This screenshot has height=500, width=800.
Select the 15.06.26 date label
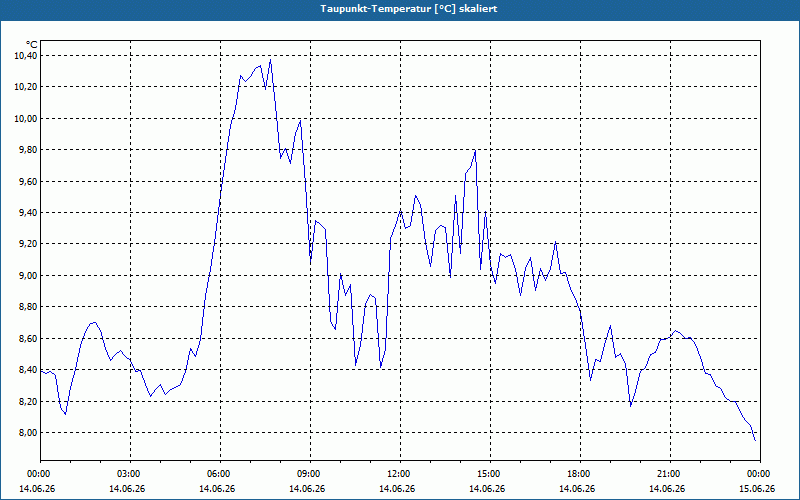tap(757, 489)
